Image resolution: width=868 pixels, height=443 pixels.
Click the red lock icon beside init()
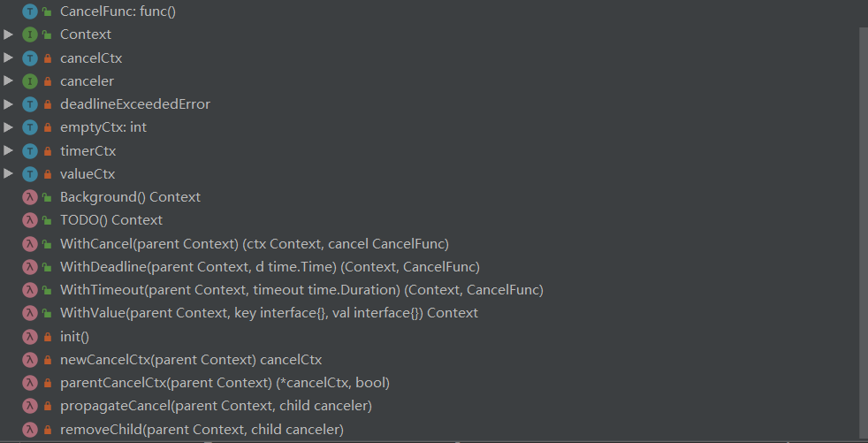pos(48,337)
